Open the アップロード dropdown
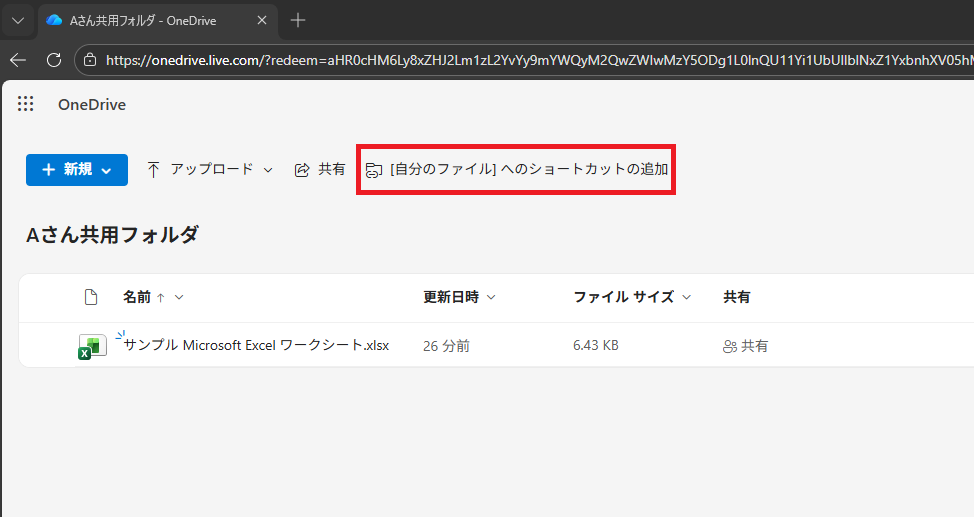This screenshot has height=517, width=974. point(210,170)
